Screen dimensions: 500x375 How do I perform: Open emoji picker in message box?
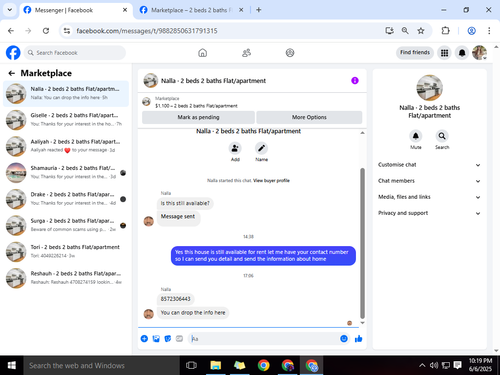(x=344, y=339)
